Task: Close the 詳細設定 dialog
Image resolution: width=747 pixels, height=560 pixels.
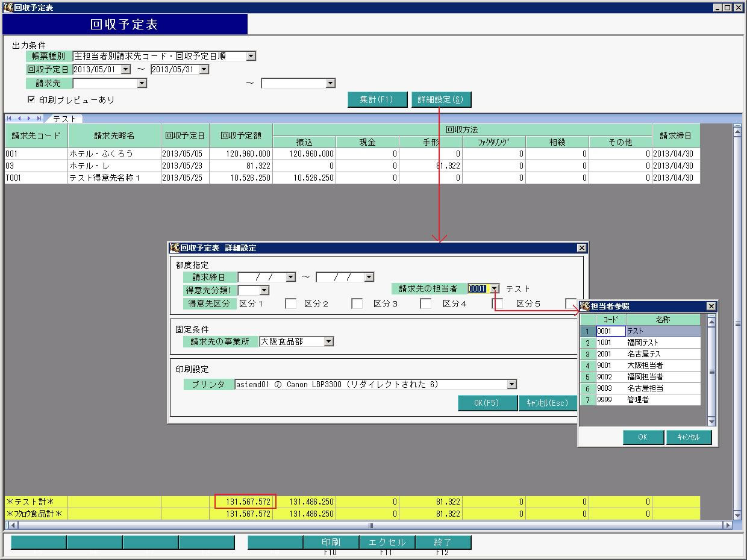Action: point(581,247)
